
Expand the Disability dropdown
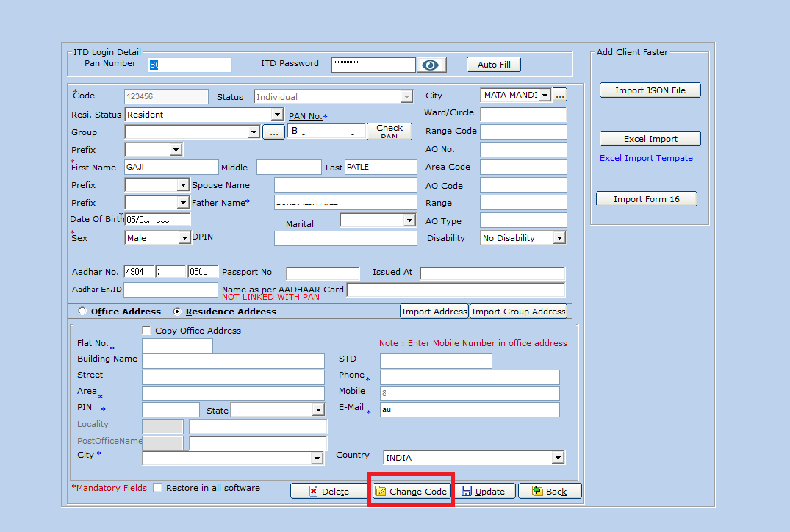[559, 238]
